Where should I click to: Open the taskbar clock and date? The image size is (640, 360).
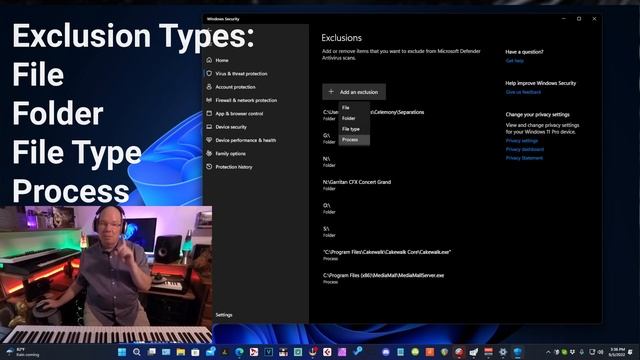(616, 352)
